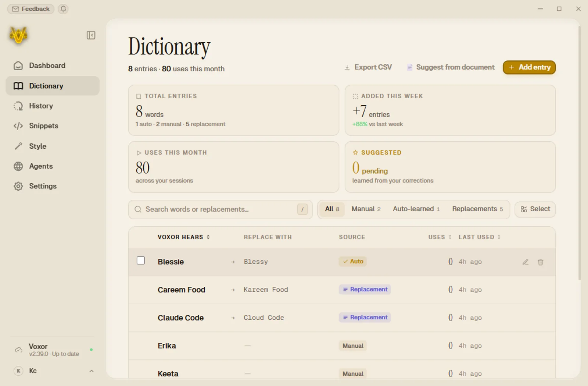588x386 pixels.
Task: Filter by Manual entries tab
Action: point(366,209)
